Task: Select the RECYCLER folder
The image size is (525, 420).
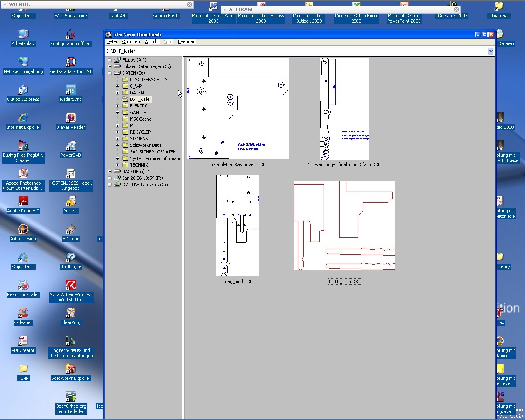Action: (140, 132)
